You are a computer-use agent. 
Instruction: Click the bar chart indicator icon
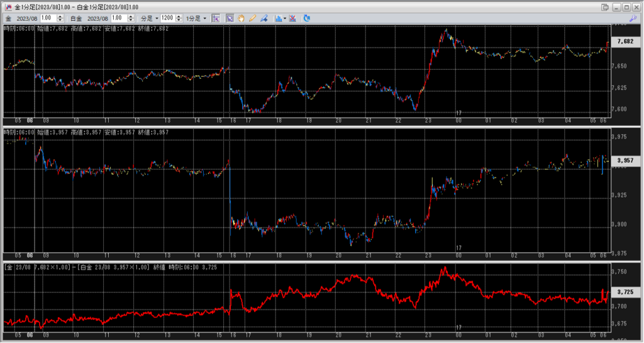278,18
